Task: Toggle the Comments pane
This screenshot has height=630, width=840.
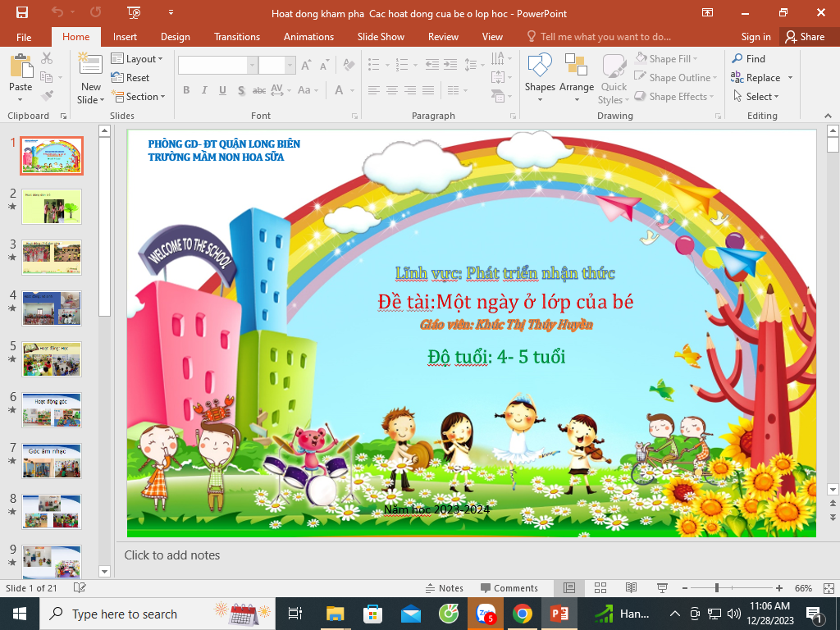Action: (x=509, y=588)
